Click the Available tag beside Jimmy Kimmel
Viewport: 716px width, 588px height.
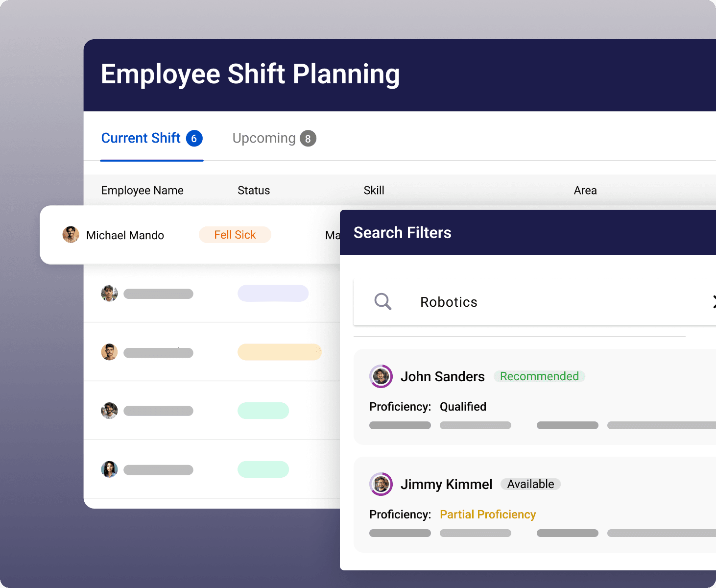coord(530,484)
